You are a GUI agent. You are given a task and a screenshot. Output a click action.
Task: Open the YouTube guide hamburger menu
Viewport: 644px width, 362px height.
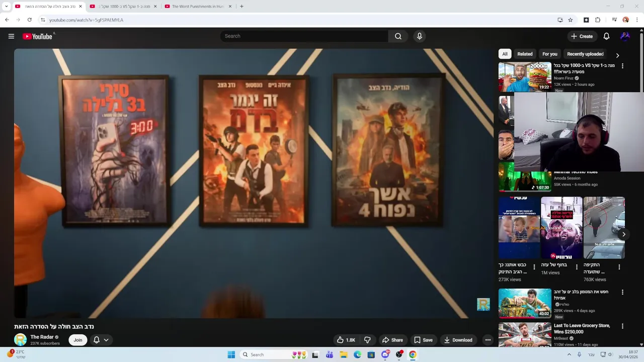point(11,36)
